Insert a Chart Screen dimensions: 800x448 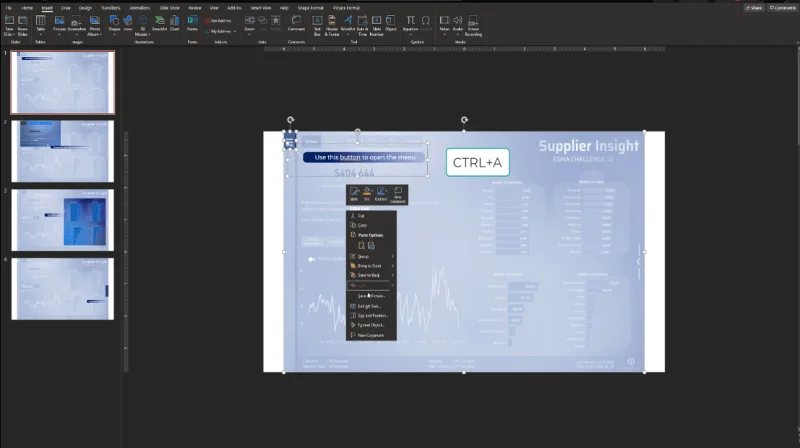(174, 24)
